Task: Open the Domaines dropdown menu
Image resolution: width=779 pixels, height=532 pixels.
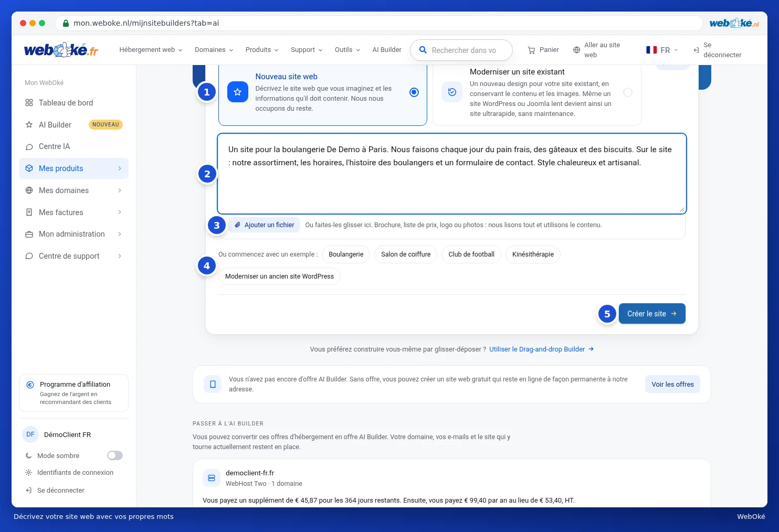Action: coord(214,50)
